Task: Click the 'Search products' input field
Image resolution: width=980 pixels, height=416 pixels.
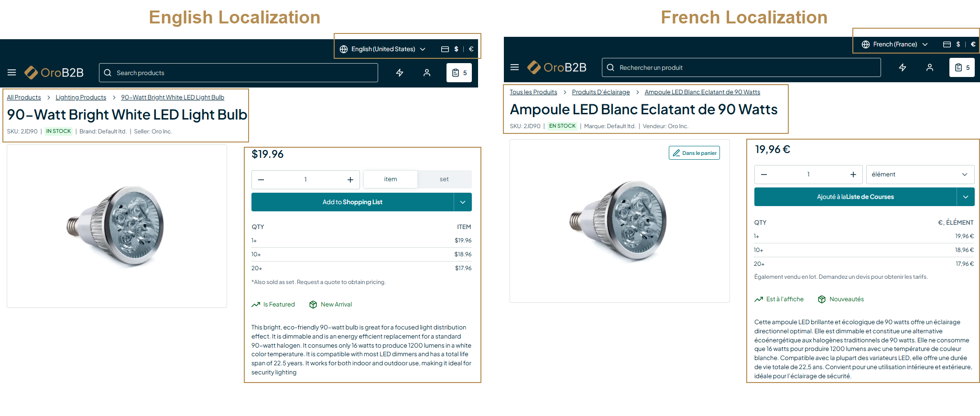Action: 239,73
